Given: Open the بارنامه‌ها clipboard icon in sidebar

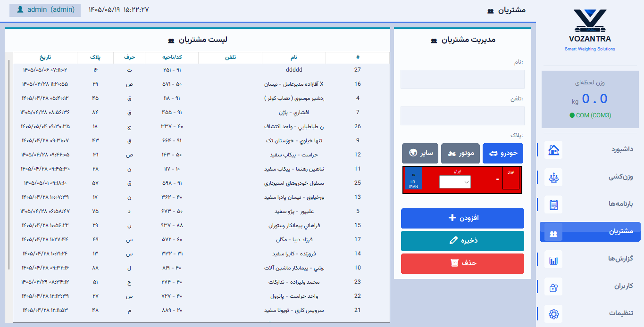Looking at the screenshot, I should 553,204.
